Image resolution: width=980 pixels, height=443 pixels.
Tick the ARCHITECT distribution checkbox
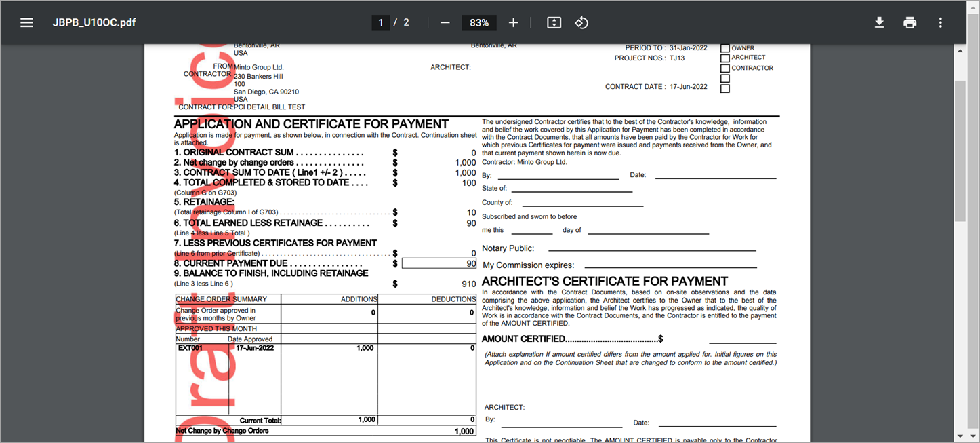pyautogui.click(x=725, y=58)
